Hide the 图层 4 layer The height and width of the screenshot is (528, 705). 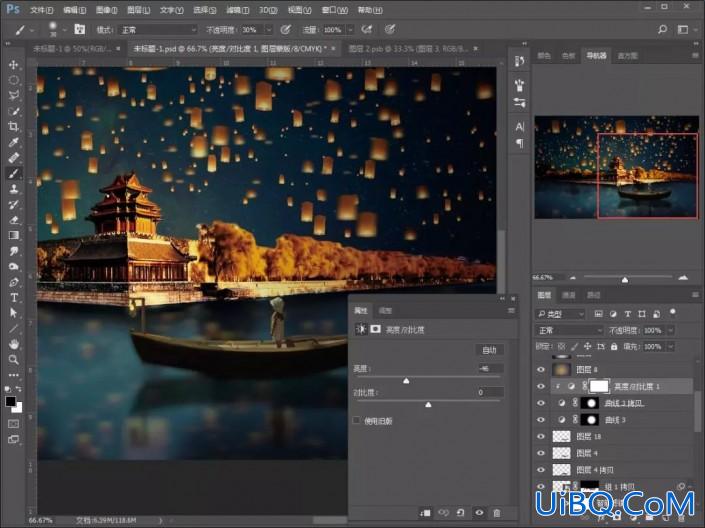point(541,453)
